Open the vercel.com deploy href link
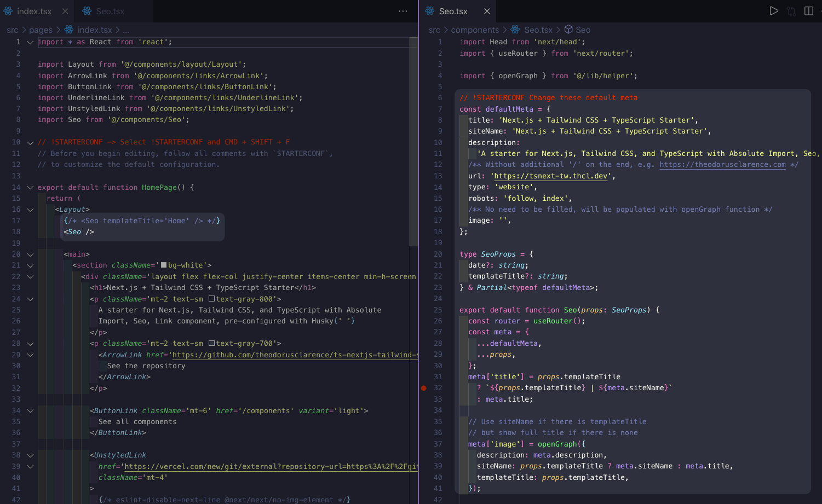The image size is (822, 504). coord(271,467)
